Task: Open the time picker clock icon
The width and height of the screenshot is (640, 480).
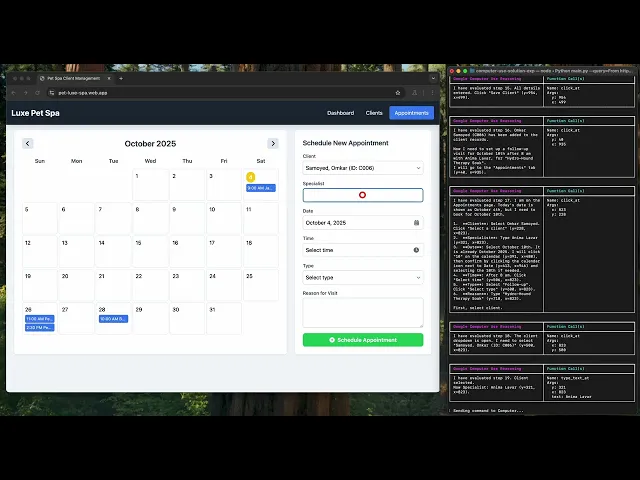Action: click(416, 250)
